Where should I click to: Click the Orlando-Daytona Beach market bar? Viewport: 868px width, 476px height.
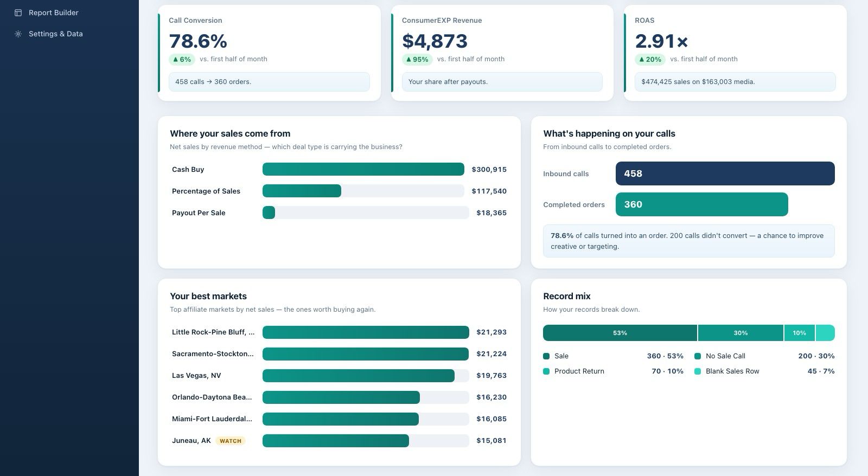341,397
